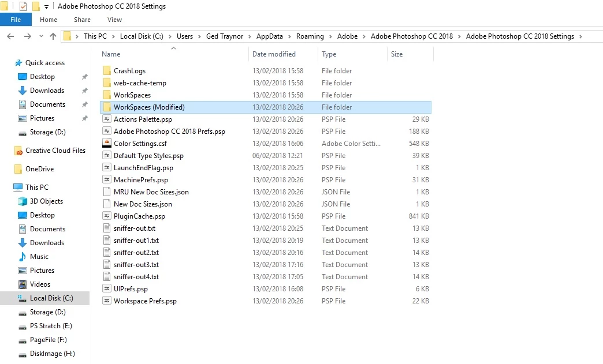
Task: Open PageFile (F:) drive in sidebar
Action: [x=48, y=340]
